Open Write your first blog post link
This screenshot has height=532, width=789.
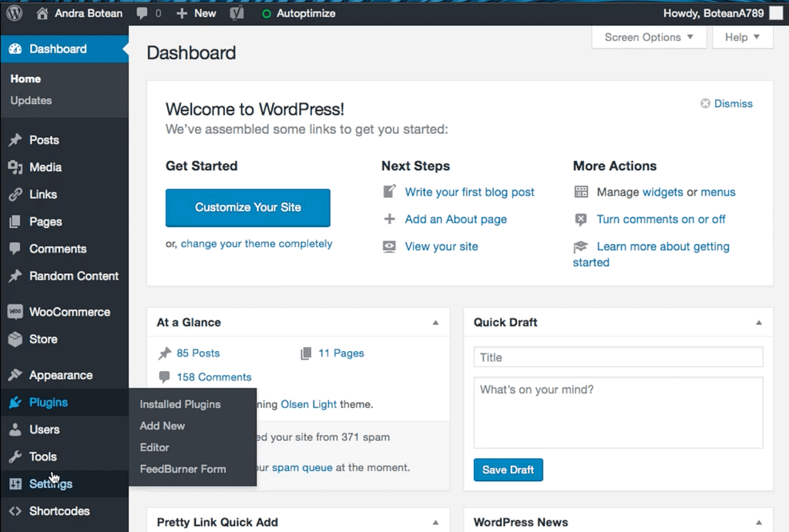(x=469, y=192)
